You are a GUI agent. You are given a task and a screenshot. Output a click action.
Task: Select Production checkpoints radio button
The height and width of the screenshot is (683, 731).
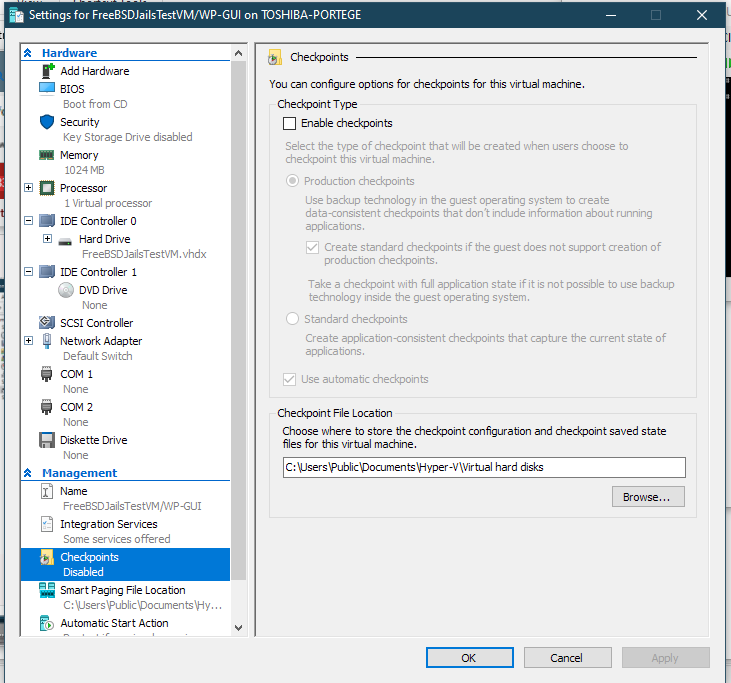tap(293, 181)
